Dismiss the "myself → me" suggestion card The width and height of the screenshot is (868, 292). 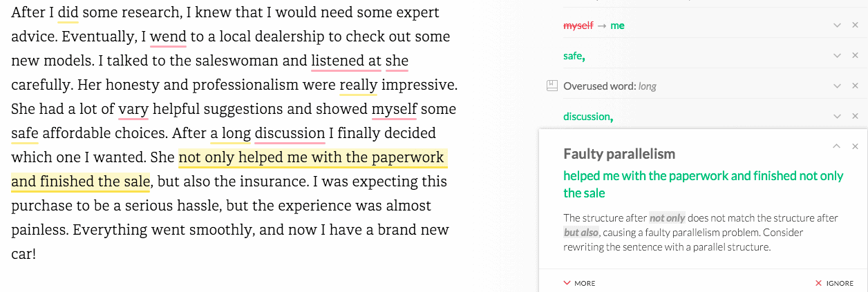pyautogui.click(x=855, y=26)
